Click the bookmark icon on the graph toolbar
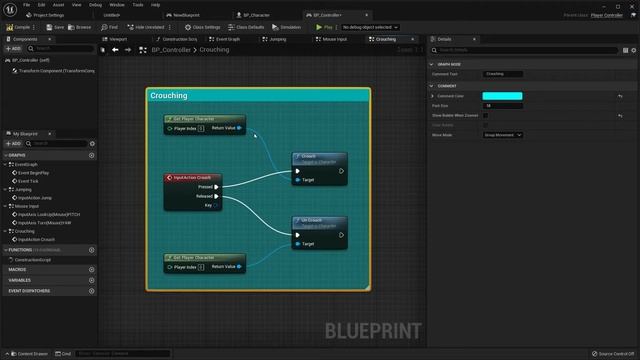This screenshot has width=640, height=360. tap(103, 50)
